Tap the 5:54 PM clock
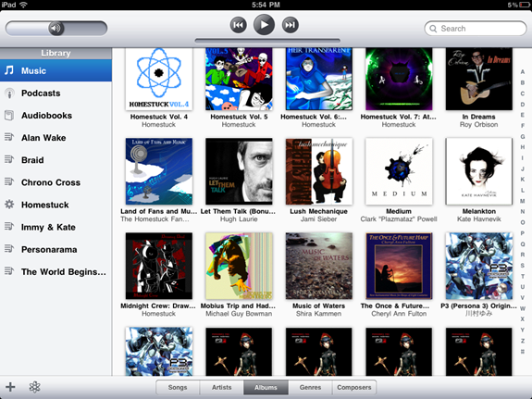Viewport: 532px width, 399px height. (266, 5)
